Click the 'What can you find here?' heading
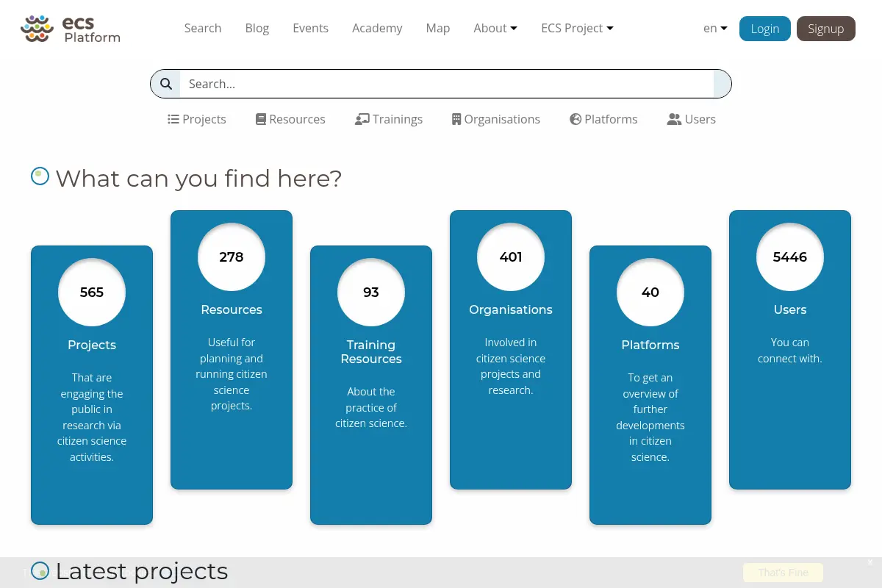 (198, 179)
